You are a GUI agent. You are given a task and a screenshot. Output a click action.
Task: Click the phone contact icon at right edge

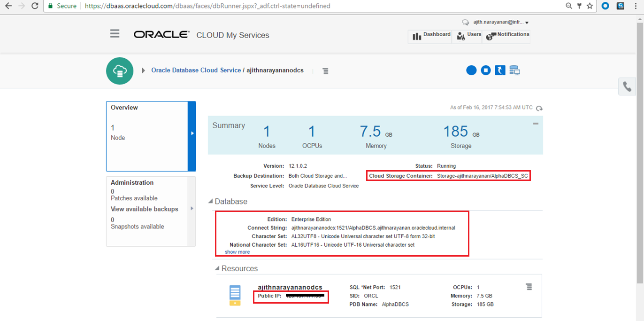point(627,86)
